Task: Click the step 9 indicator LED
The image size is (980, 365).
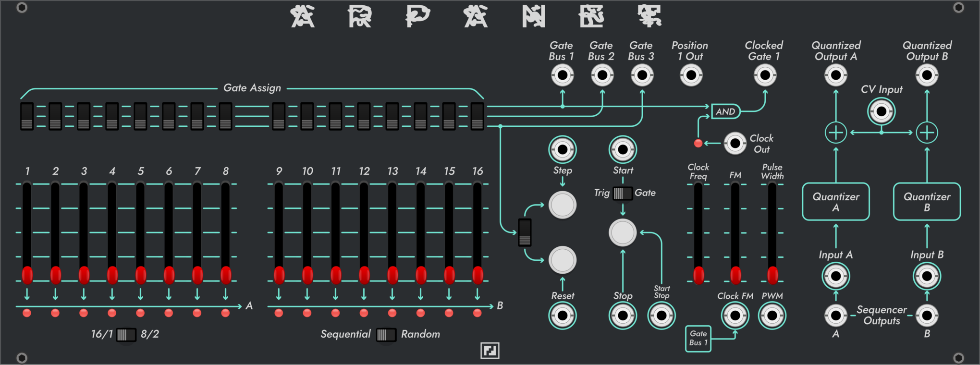Action: click(x=279, y=313)
